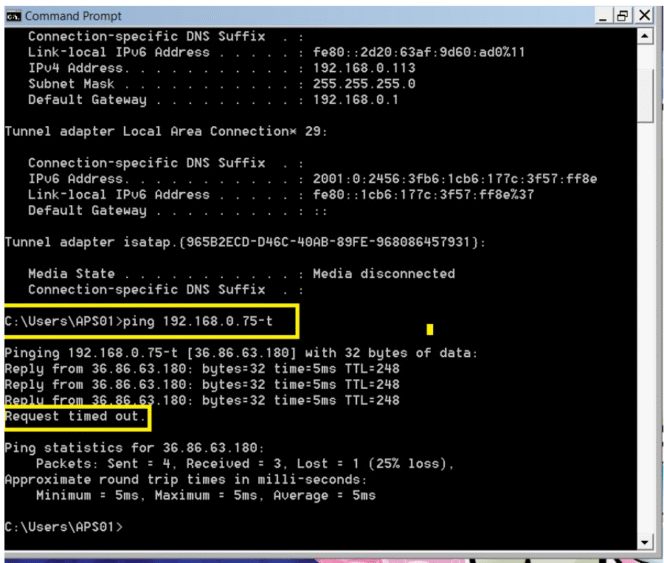Click Subnet Mask value 255.255.255.0
Viewport: 664px width, 563px height.
point(364,83)
